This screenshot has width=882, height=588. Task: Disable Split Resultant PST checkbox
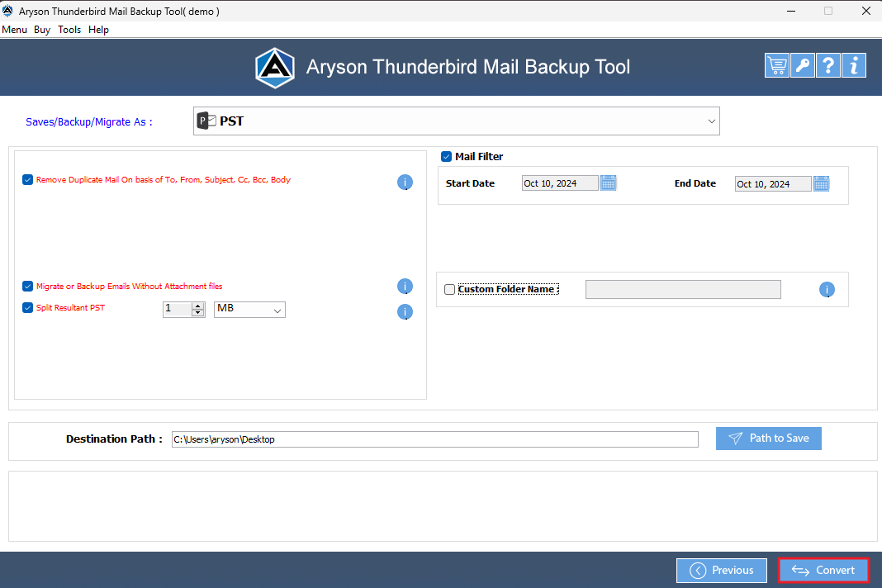[x=27, y=307]
